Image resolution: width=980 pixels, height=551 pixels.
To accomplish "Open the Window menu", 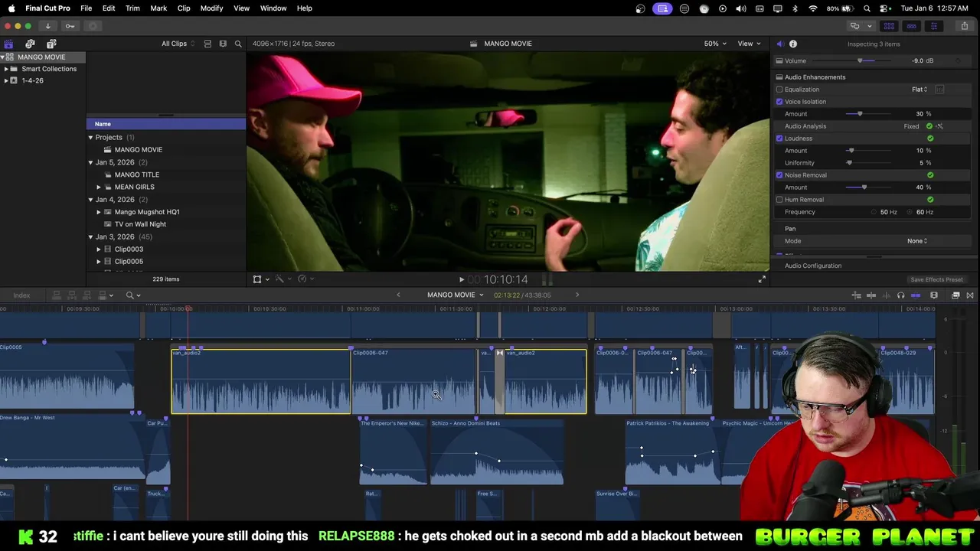I will 273,8.
